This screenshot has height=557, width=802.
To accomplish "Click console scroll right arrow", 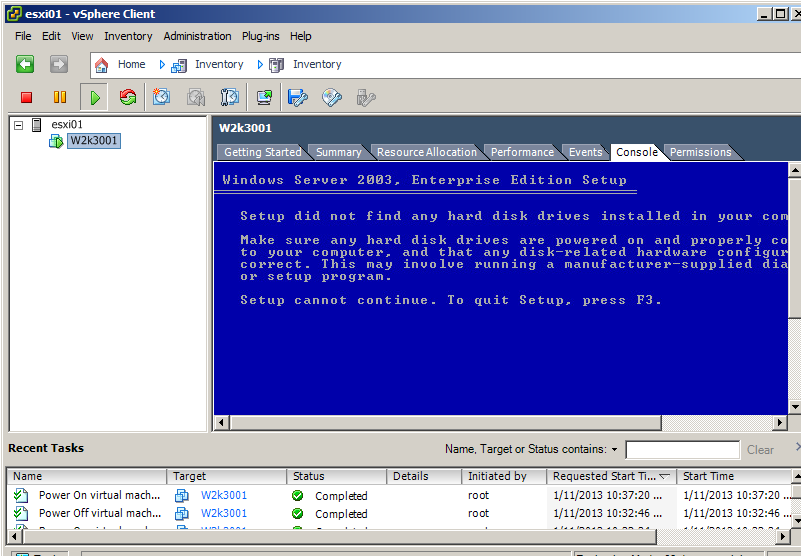I will click(779, 422).
